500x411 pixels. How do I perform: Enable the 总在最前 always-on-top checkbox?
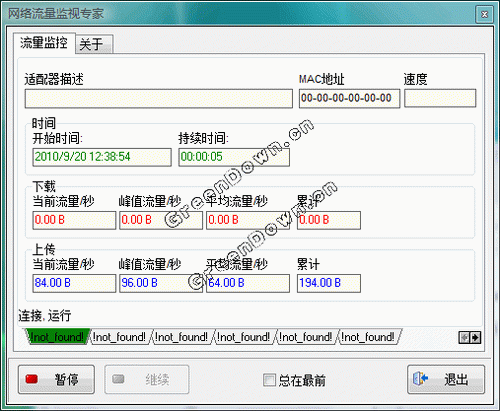269,380
